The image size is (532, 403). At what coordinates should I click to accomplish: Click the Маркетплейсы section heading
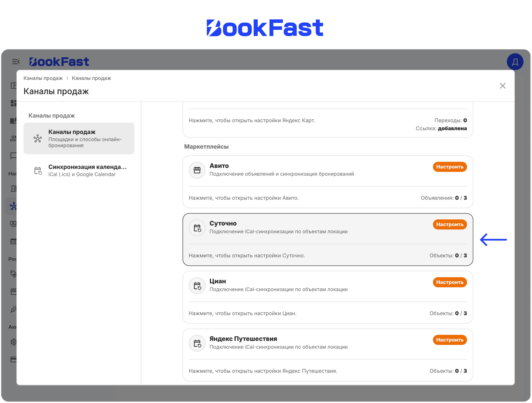(206, 147)
